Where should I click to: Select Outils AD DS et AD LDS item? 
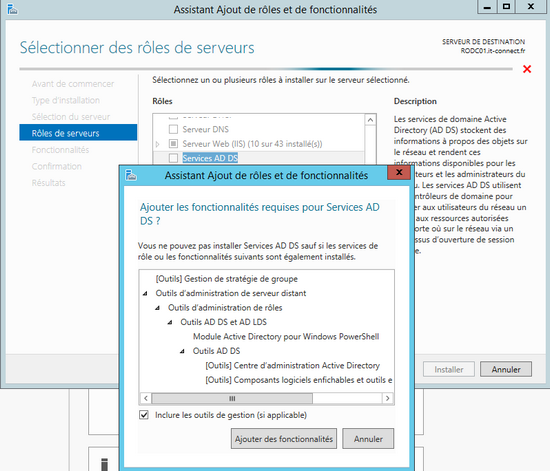click(x=223, y=322)
